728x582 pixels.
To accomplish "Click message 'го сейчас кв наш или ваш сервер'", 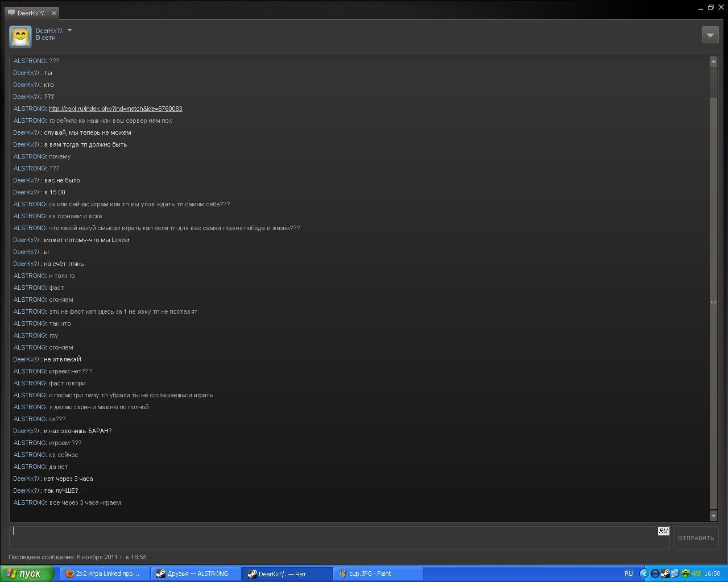I will [x=110, y=120].
